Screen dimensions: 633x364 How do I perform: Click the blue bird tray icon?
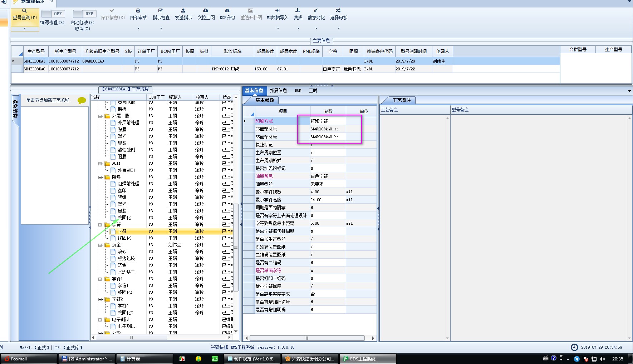[x=576, y=359]
